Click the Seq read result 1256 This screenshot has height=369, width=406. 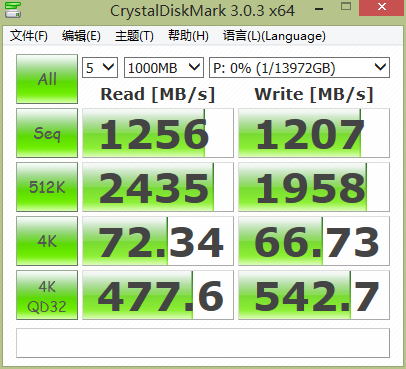pyautogui.click(x=158, y=133)
